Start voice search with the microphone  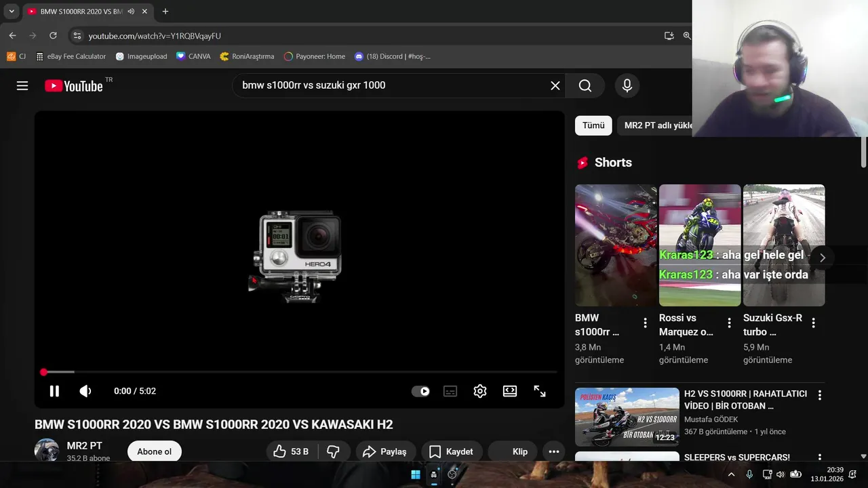pyautogui.click(x=627, y=85)
